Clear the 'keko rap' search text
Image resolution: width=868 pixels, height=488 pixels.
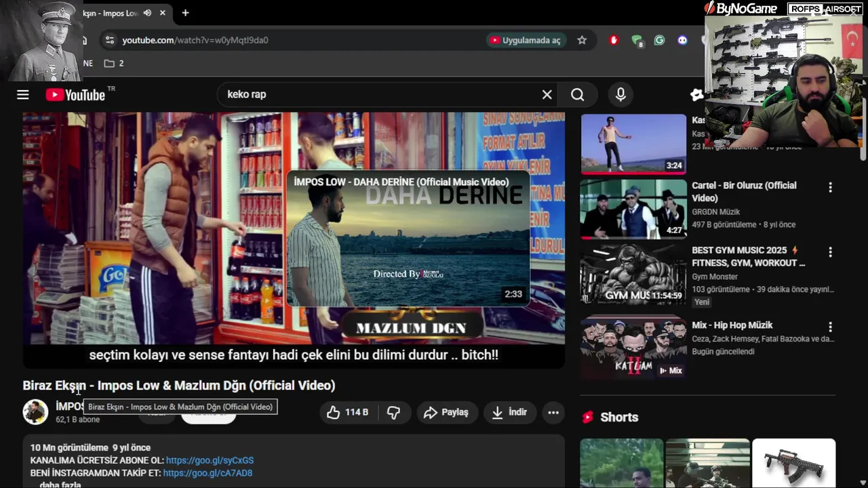(x=547, y=95)
